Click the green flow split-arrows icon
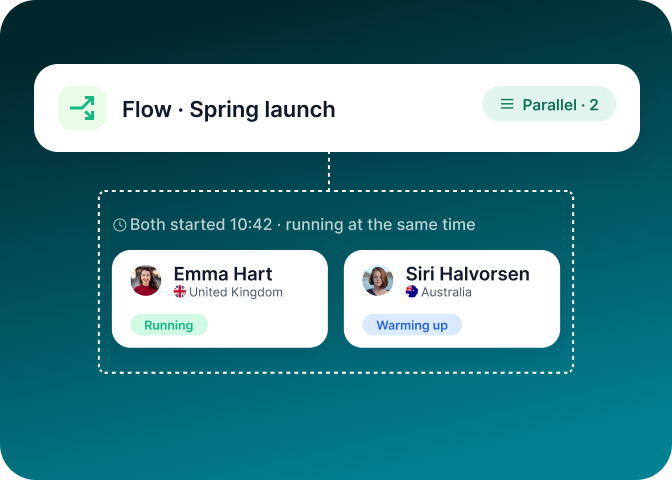Screen dimensions: 672x480 click(x=82, y=108)
